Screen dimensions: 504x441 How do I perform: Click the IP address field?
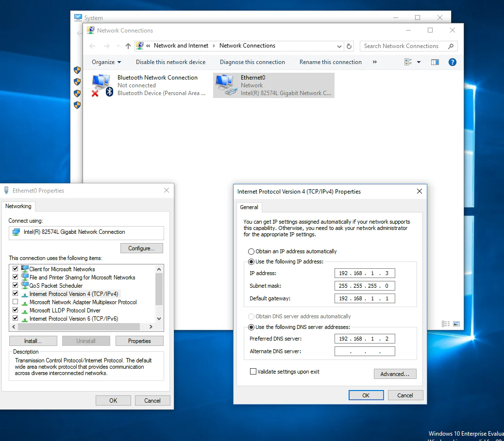pyautogui.click(x=365, y=273)
